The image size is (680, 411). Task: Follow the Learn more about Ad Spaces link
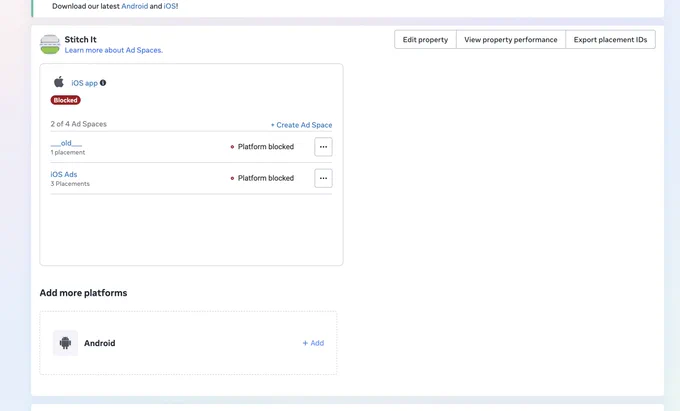[114, 50]
